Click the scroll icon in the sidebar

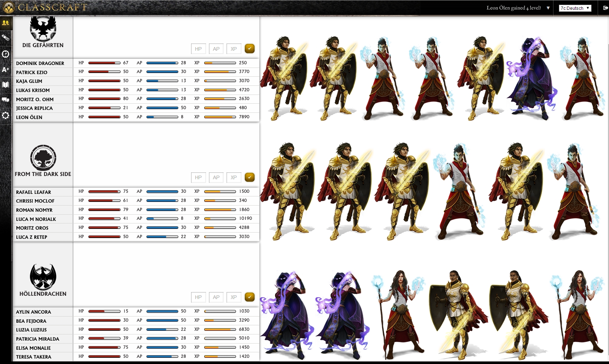[5, 38]
